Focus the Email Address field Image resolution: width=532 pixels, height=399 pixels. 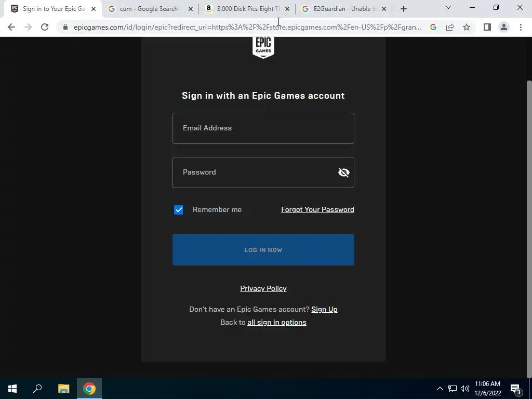pyautogui.click(x=263, y=128)
